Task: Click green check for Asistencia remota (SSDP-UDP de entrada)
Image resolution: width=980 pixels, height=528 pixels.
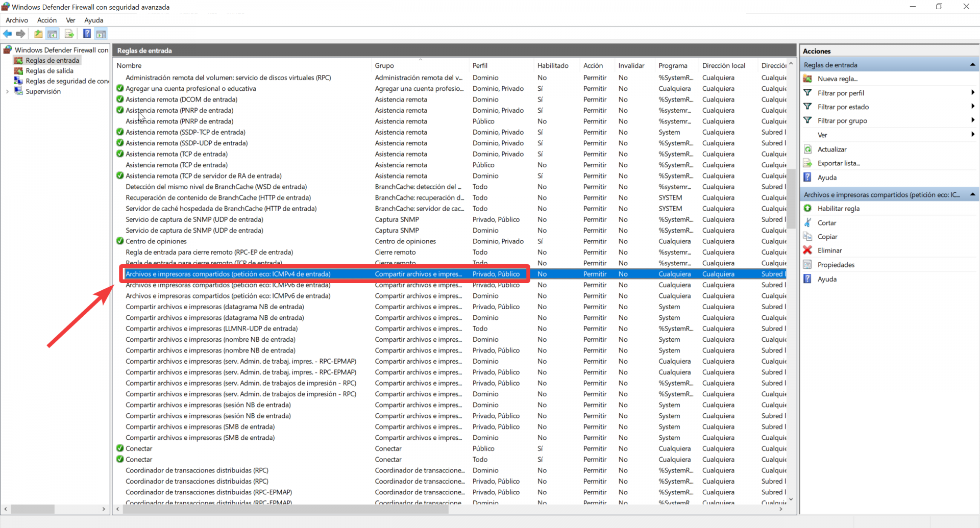Action: [120, 143]
